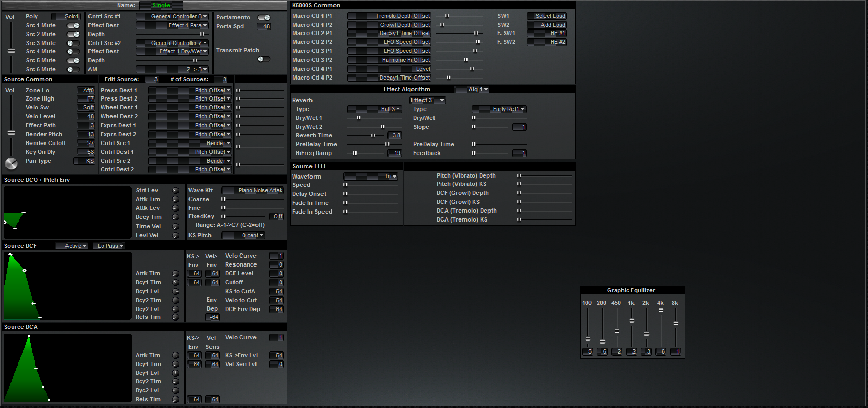Click the Source DCA Rels Tim knob
The image size is (868, 408).
(x=175, y=400)
